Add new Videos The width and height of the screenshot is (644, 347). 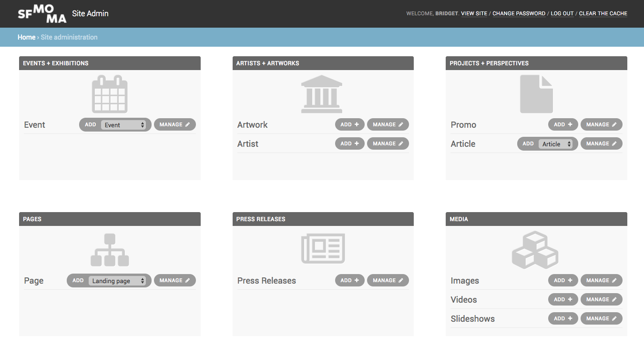[563, 300]
